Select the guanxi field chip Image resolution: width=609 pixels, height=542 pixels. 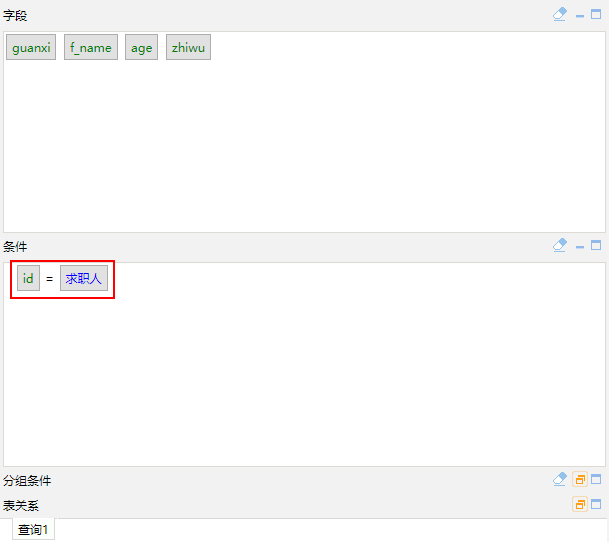[x=31, y=47]
